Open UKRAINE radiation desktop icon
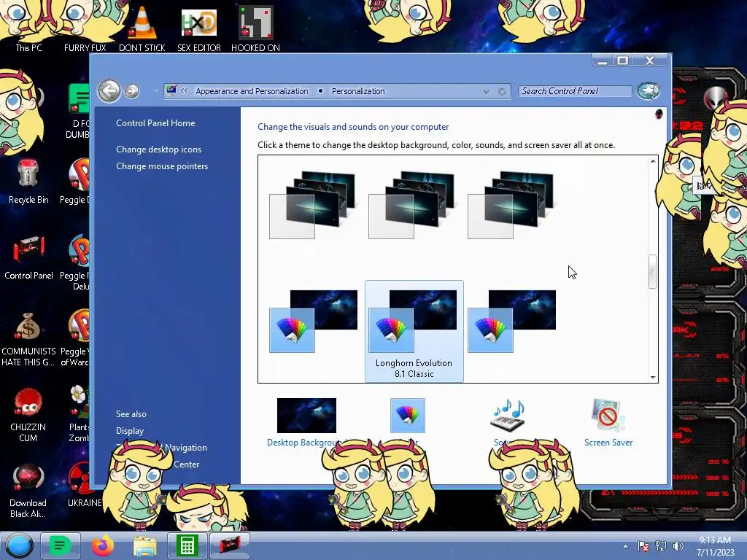The image size is (747, 560). (85, 486)
